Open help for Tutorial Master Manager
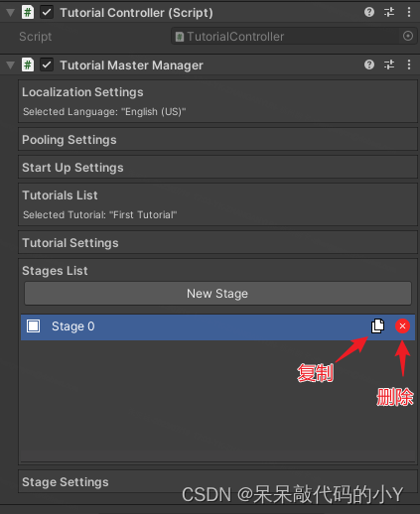Screen dimensions: 420x514 (369, 64)
